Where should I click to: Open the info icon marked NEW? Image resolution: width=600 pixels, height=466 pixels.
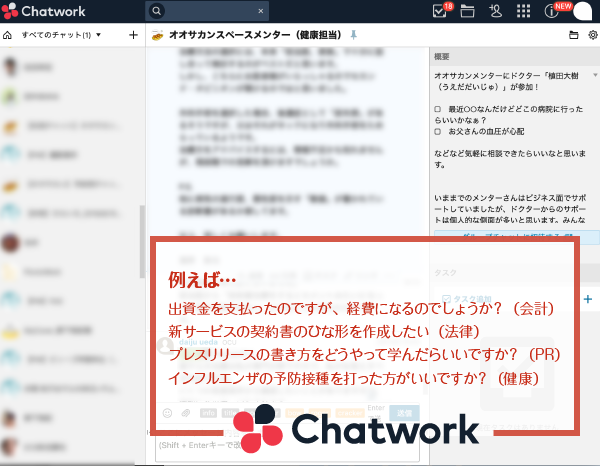[x=553, y=11]
